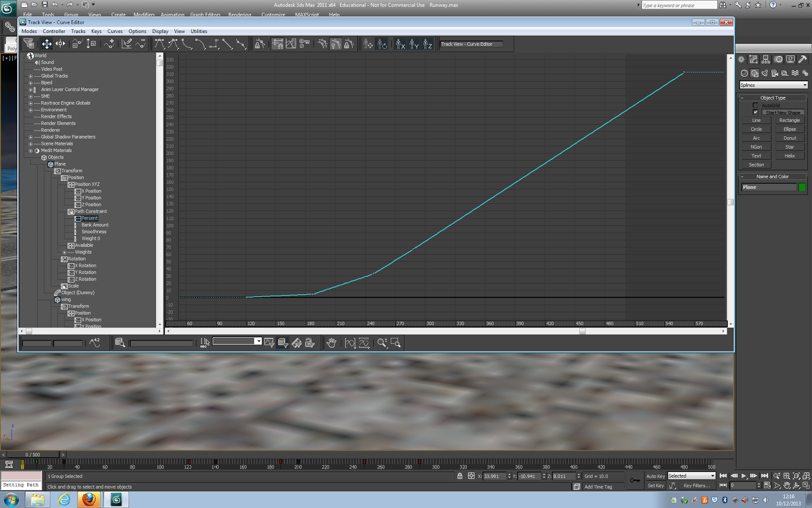Click the Helix shape button
The width and height of the screenshot is (812, 508).
(x=790, y=155)
